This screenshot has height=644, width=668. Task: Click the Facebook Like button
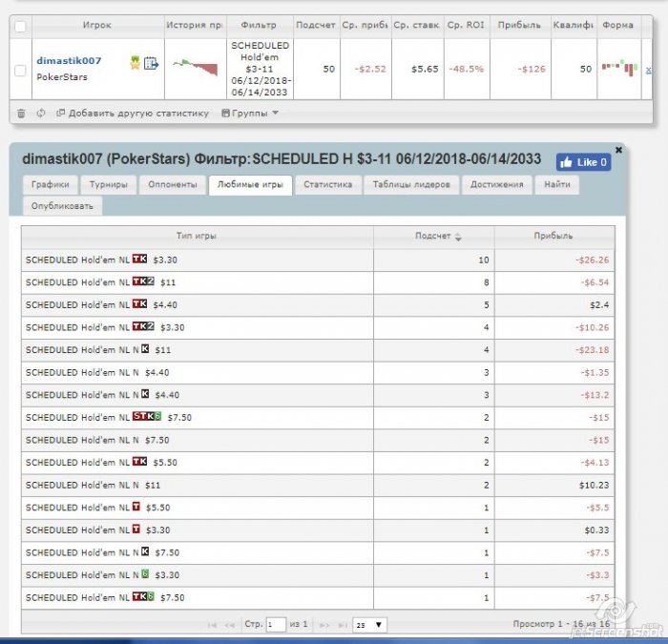point(583,162)
